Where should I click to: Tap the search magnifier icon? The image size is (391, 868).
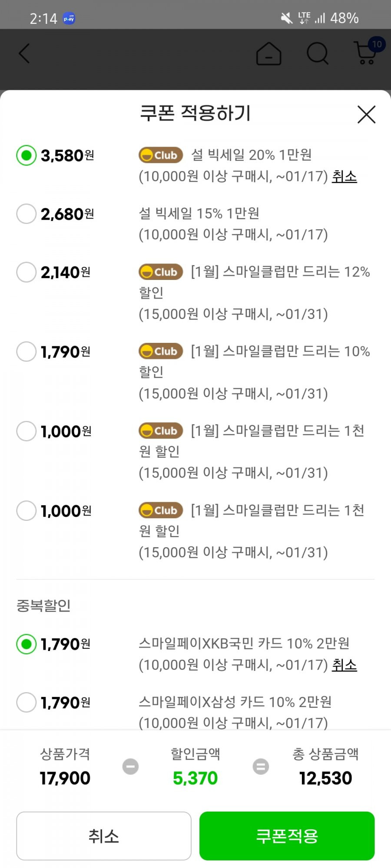[318, 54]
